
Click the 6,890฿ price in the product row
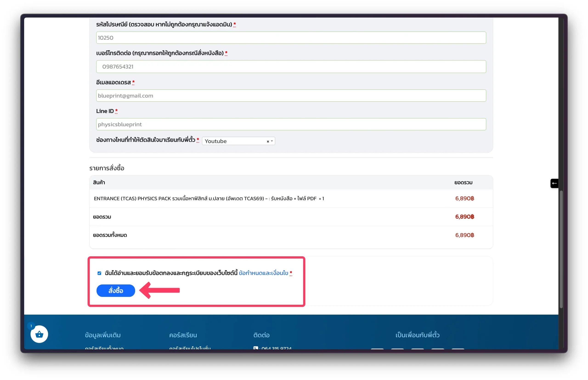[464, 198]
